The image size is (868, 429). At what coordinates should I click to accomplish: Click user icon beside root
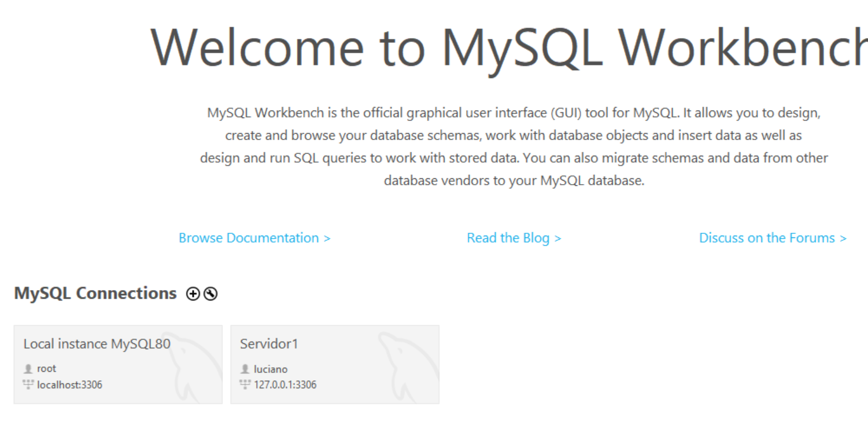tap(28, 368)
